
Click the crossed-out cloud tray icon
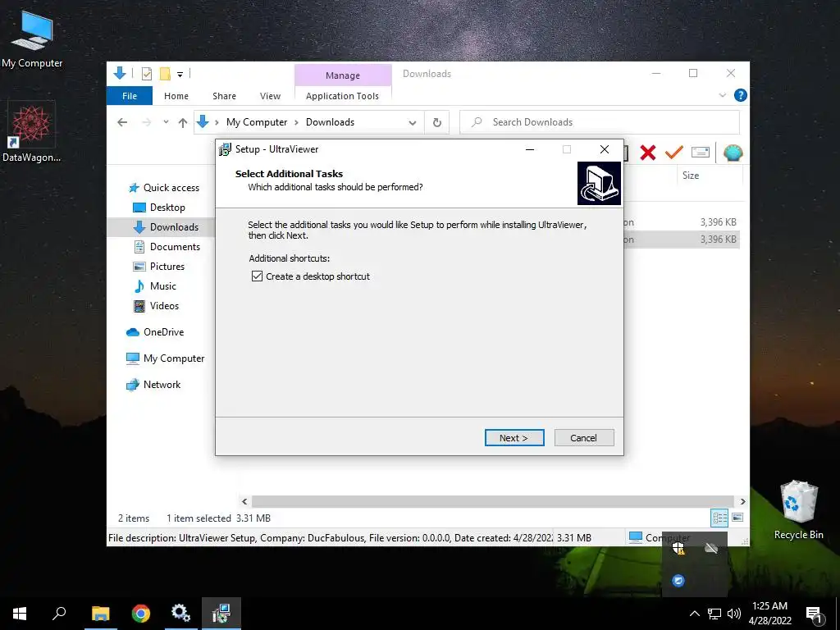[711, 547]
